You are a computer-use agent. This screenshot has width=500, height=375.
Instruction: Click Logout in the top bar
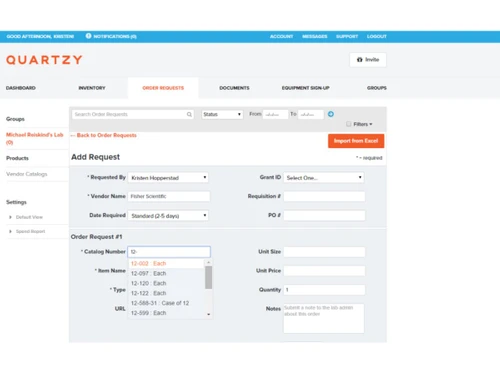pyautogui.click(x=377, y=36)
